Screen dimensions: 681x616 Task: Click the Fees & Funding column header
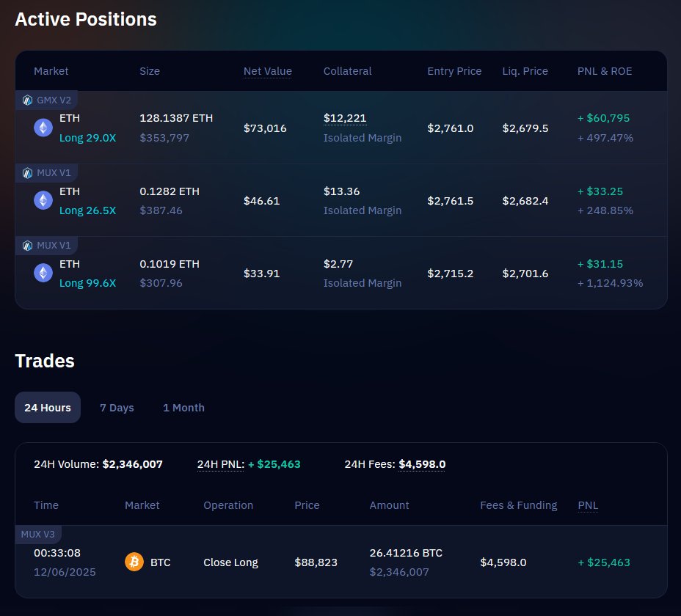(x=519, y=505)
